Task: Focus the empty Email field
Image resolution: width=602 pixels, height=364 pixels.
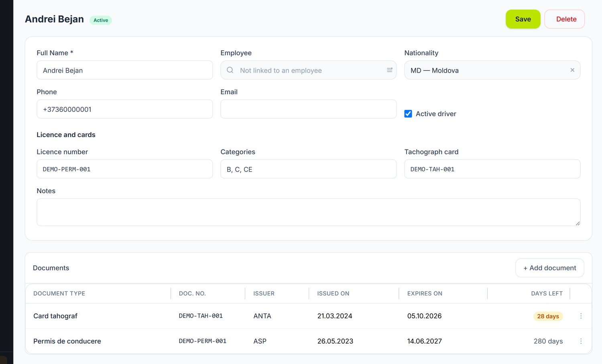Action: point(308,109)
